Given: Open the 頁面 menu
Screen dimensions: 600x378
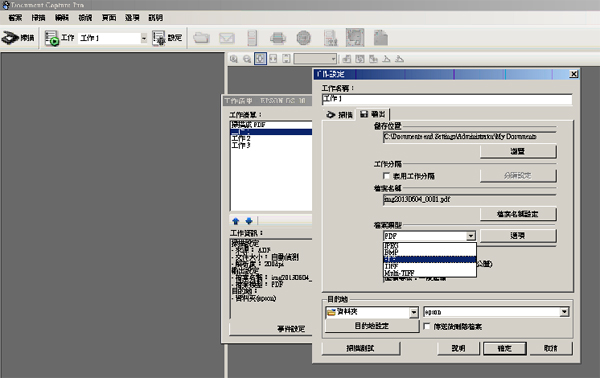Looking at the screenshot, I should (x=109, y=18).
